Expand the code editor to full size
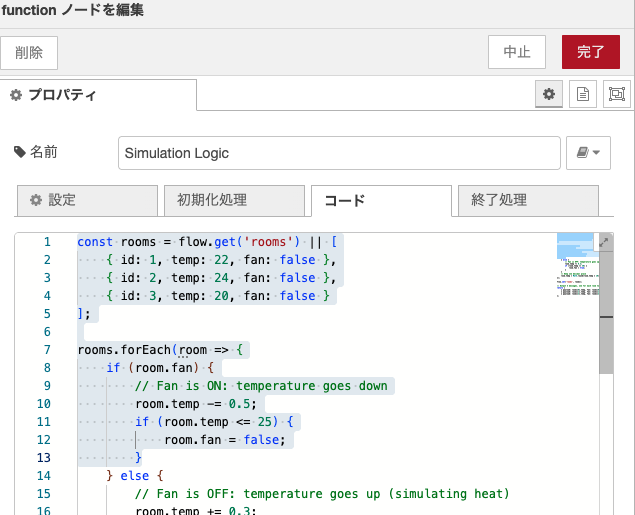 [x=604, y=242]
